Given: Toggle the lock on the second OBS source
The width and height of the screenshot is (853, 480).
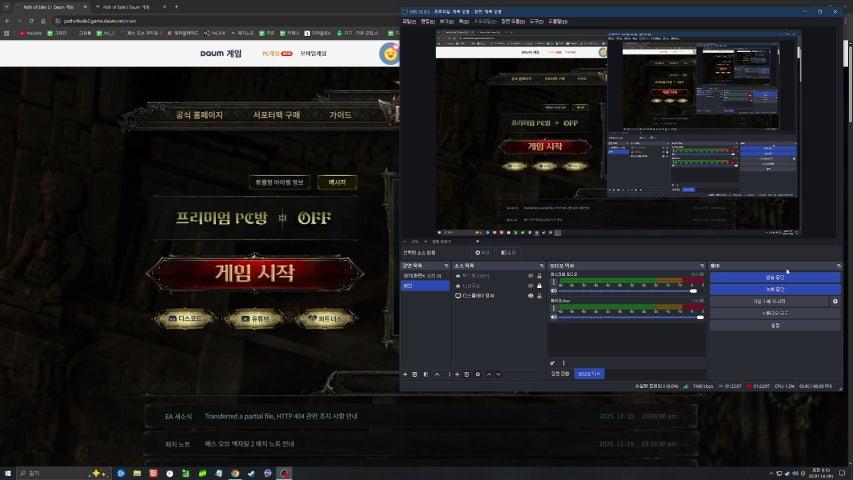Looking at the screenshot, I should 540,285.
